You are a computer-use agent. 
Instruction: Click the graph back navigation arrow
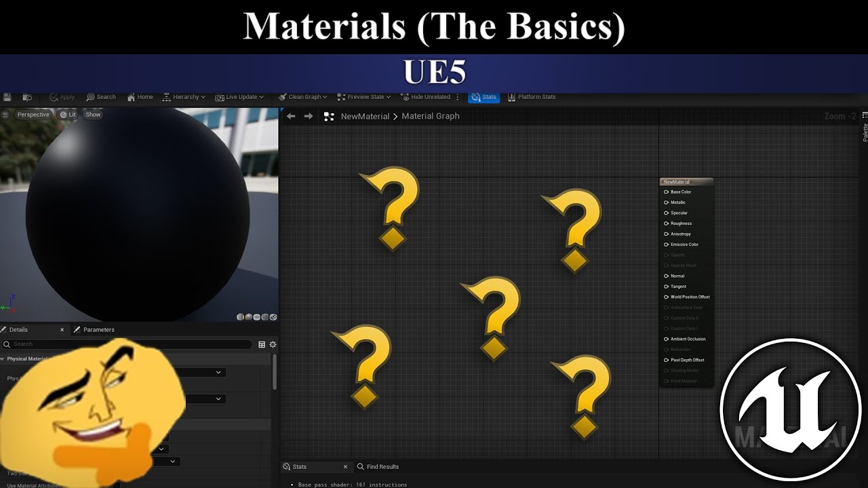[291, 116]
